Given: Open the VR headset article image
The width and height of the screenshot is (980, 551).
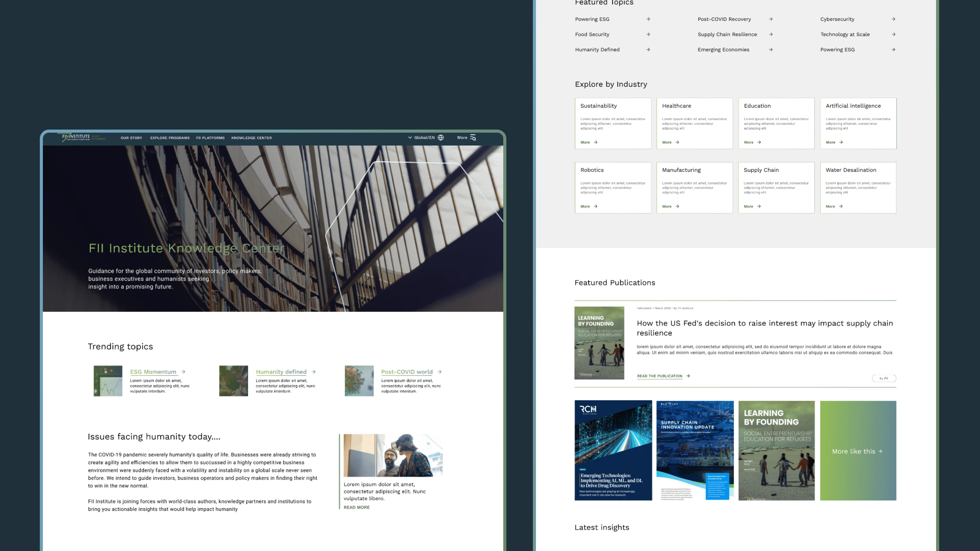Looking at the screenshot, I should [393, 455].
